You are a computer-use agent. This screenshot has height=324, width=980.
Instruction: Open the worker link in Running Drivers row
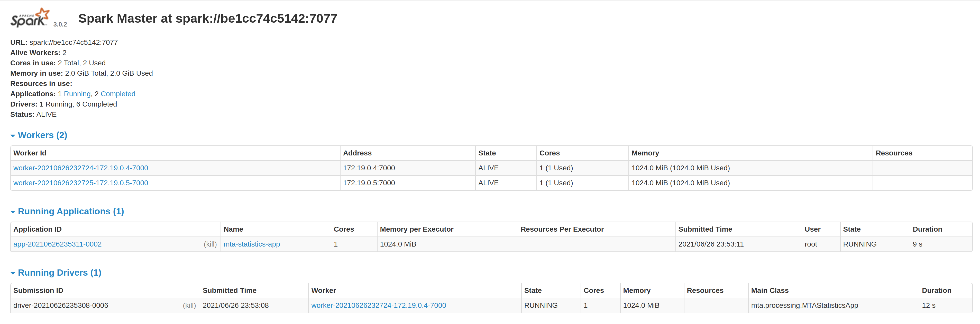pyautogui.click(x=378, y=306)
